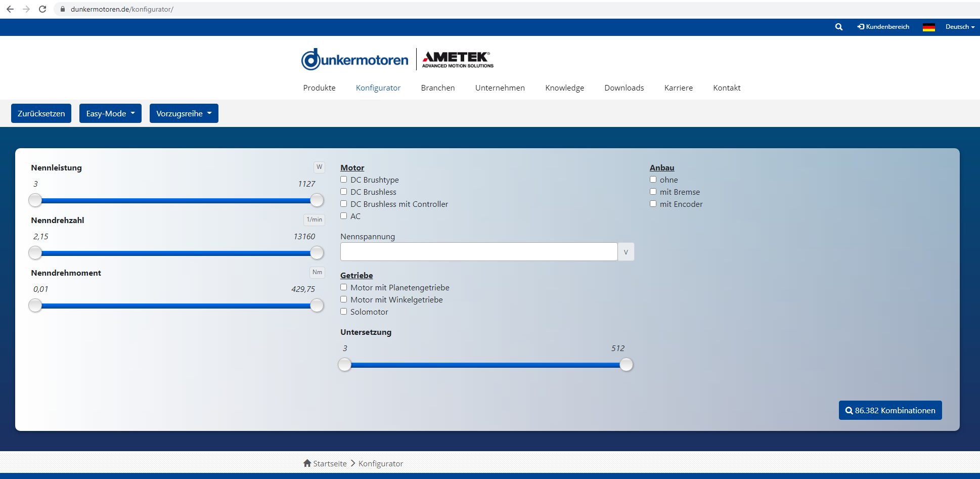Click the 86.382 Kombinationen button
The width and height of the screenshot is (980, 479).
[x=890, y=410]
